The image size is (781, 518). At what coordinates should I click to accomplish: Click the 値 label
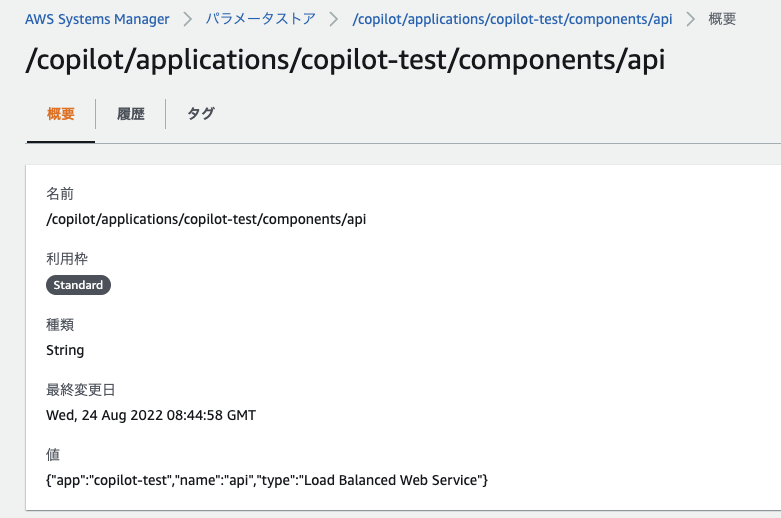coord(53,454)
